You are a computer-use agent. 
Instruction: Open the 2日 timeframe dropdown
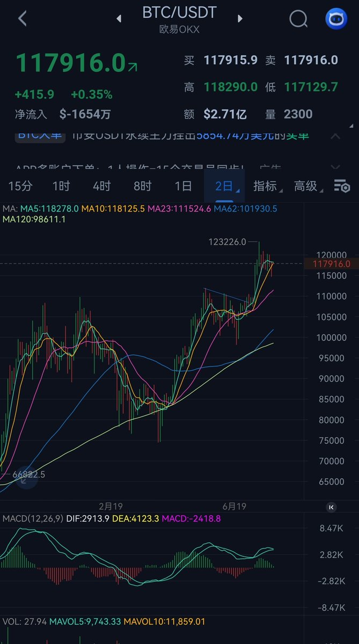click(x=224, y=186)
